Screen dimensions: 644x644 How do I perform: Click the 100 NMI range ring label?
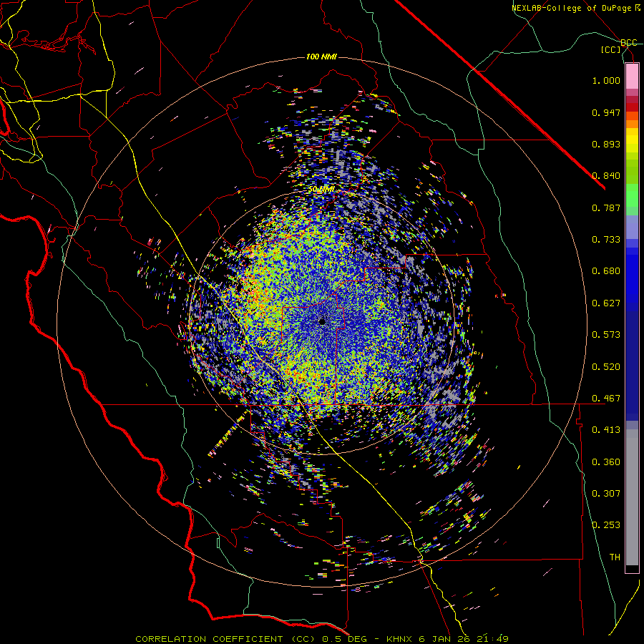click(x=321, y=57)
